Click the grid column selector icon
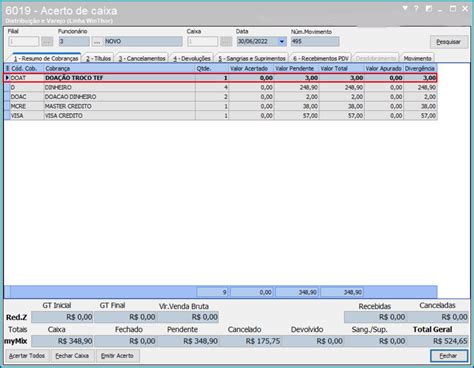The width and height of the screenshot is (474, 368). (x=7, y=68)
